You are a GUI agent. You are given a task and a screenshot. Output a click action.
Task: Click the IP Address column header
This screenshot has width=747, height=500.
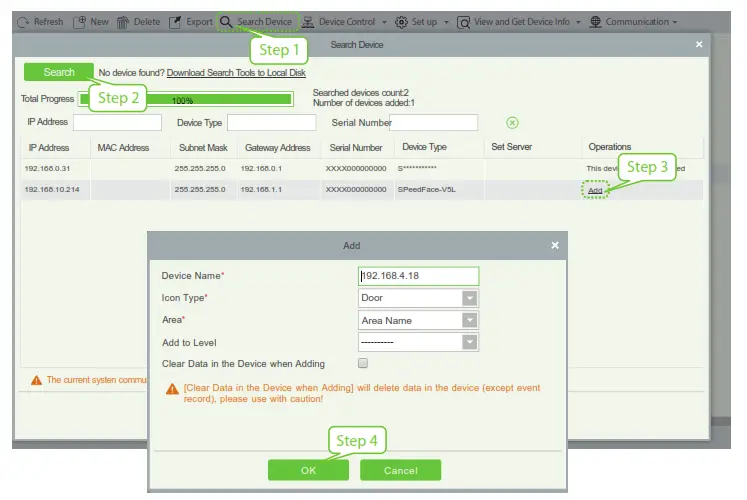coord(49,148)
